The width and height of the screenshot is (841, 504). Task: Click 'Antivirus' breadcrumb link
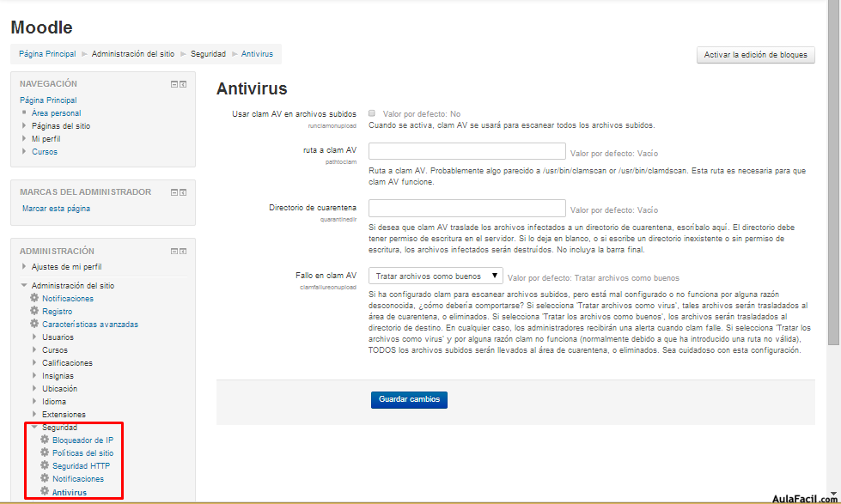click(x=257, y=54)
